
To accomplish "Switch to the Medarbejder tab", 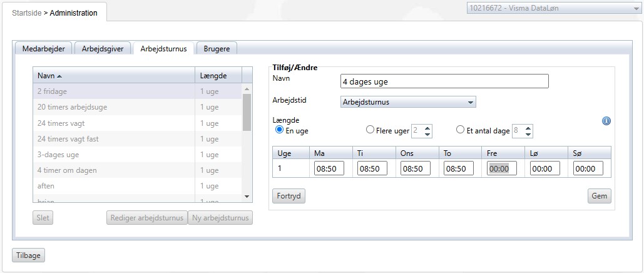I will pos(43,48).
